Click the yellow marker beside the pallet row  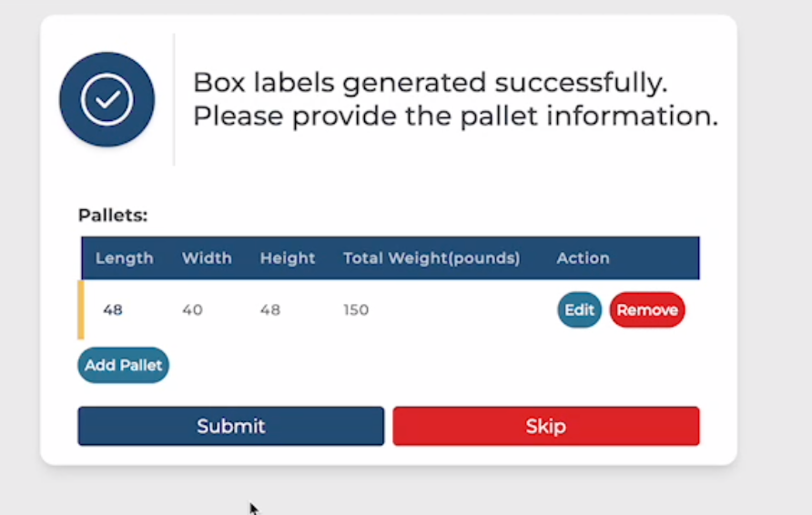click(80, 310)
